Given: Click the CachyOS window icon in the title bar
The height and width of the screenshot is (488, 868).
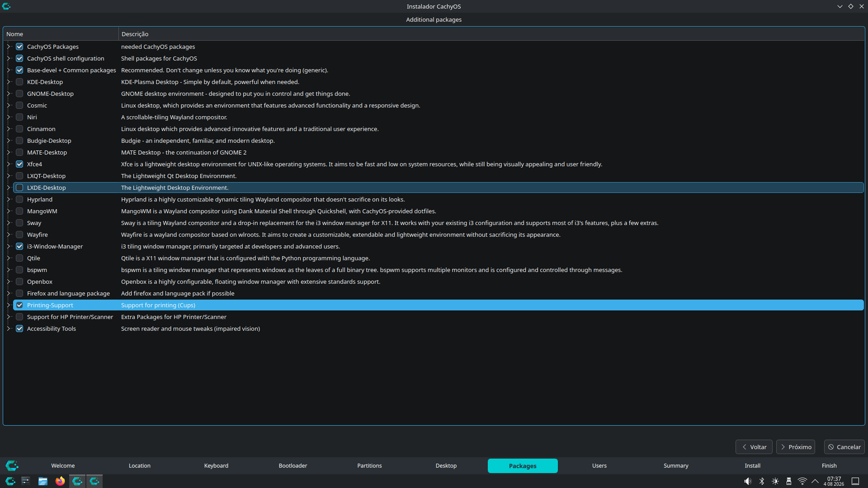Looking at the screenshot, I should pos(6,6).
